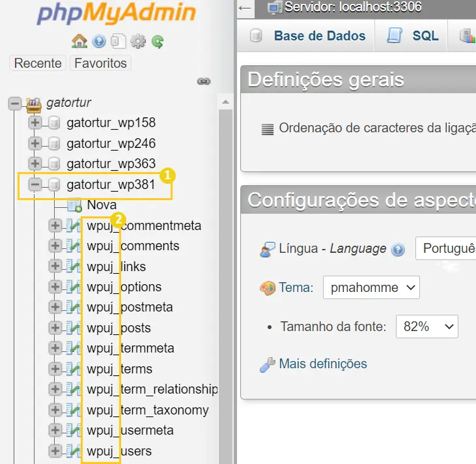Open the wpuj_users table link

[119, 451]
